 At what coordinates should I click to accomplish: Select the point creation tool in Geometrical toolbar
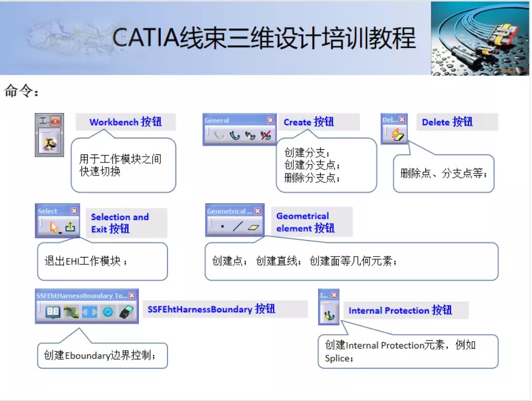pyautogui.click(x=222, y=226)
